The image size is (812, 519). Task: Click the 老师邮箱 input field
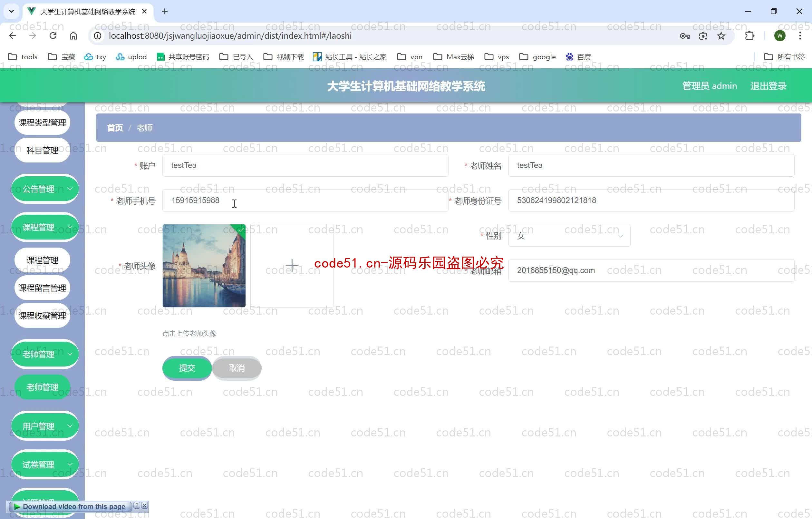tap(651, 270)
